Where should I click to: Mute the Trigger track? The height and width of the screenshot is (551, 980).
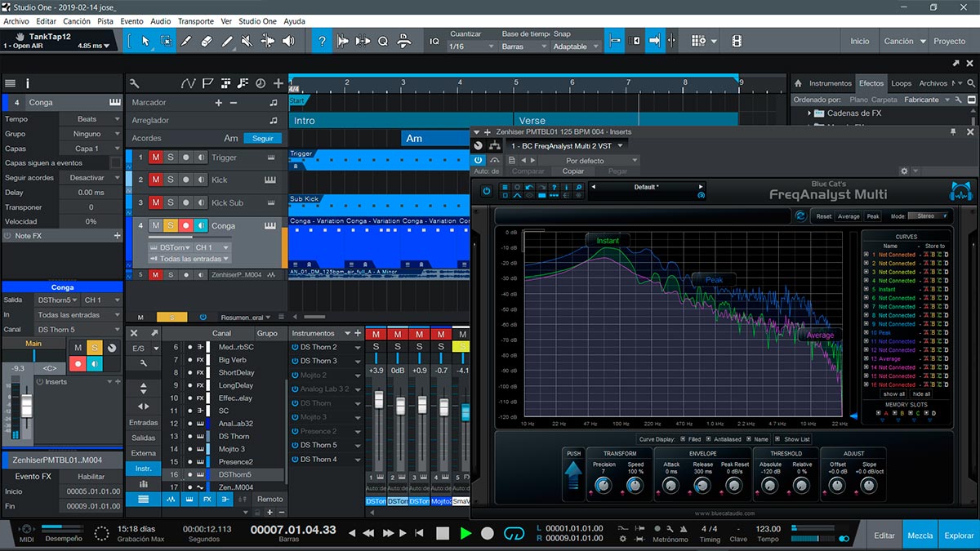tap(155, 157)
